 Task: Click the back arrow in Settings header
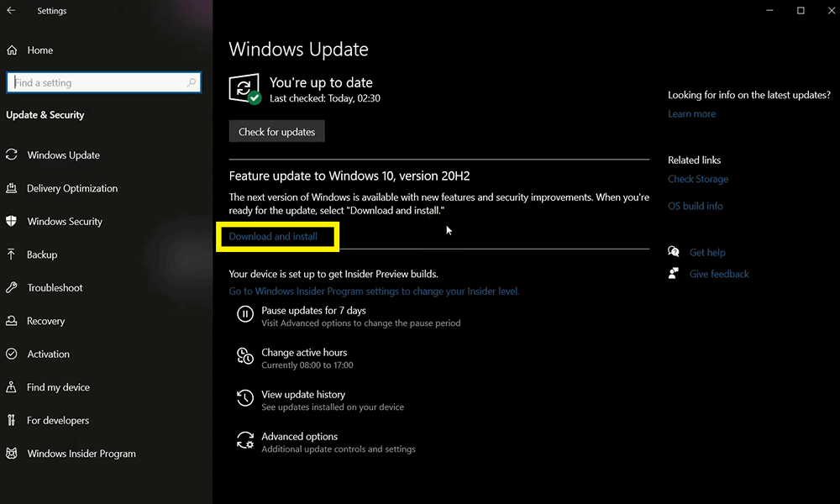tap(11, 10)
